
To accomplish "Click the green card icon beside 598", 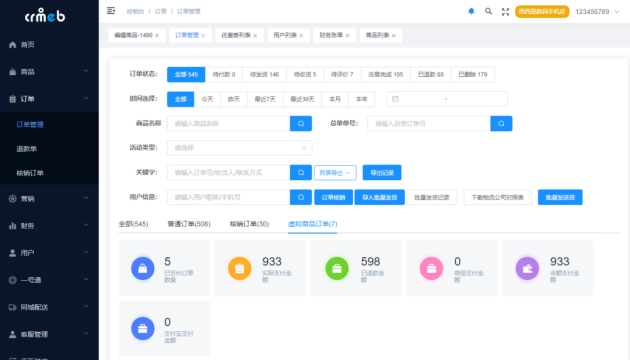I will click(337, 268).
